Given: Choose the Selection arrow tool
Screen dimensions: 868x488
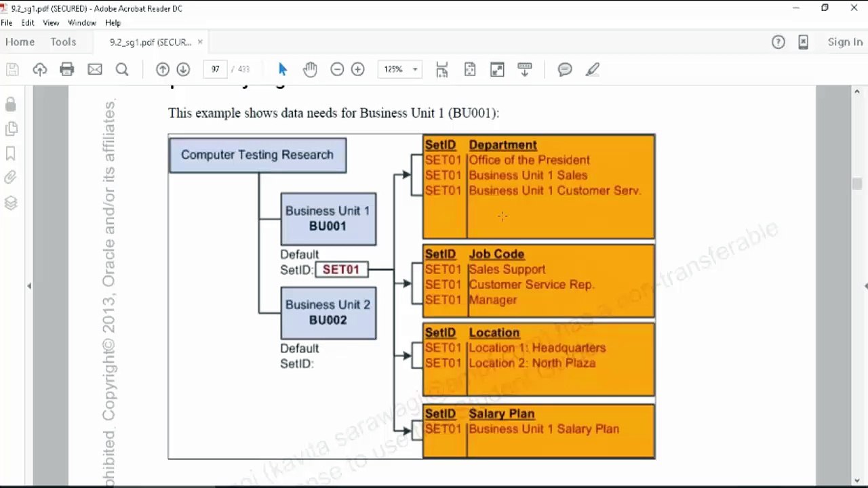Looking at the screenshot, I should (x=283, y=69).
